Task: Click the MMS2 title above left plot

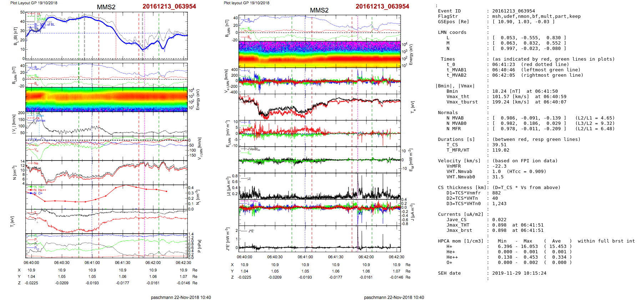Action: [x=106, y=7]
